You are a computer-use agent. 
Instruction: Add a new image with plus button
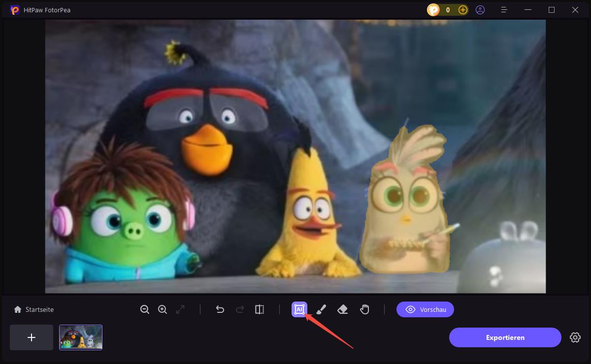coord(32,337)
